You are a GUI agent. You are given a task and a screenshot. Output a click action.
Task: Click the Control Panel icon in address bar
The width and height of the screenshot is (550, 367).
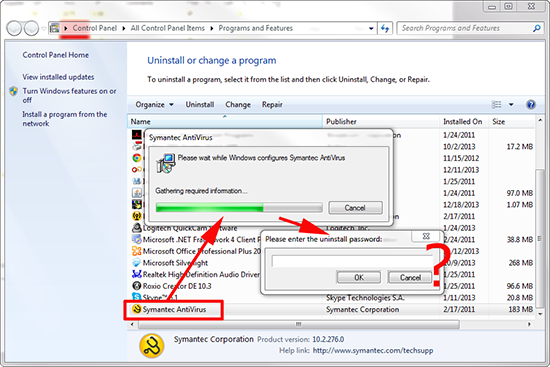coord(54,28)
